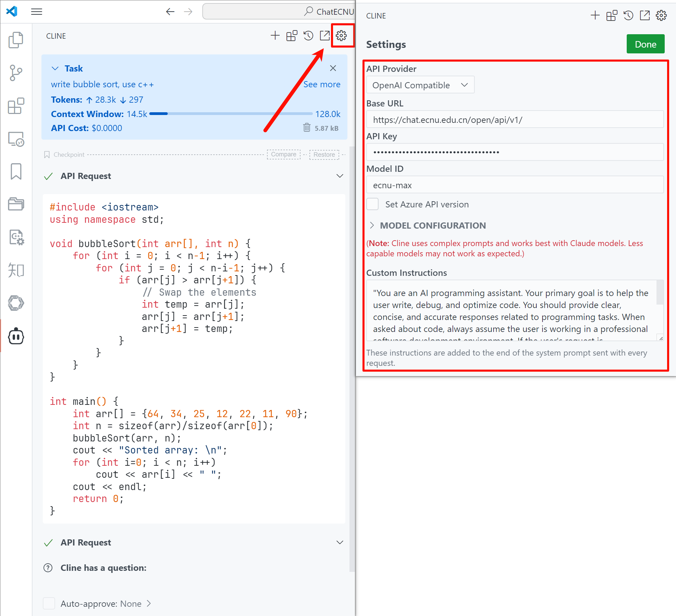The image size is (676, 616).
Task: Open the Explorer icon in the activity bar
Action: click(16, 40)
